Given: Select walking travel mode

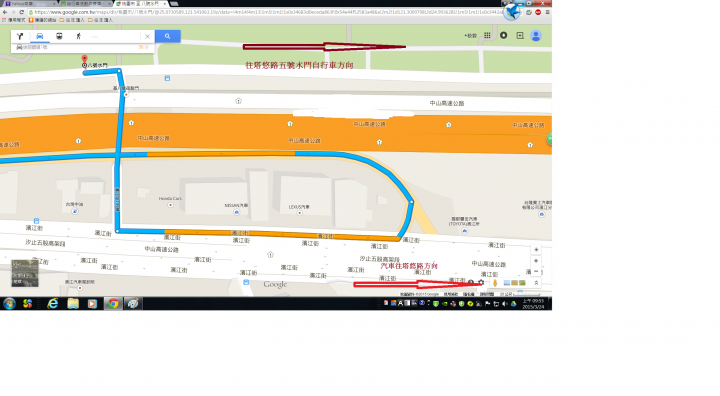Looking at the screenshot, I should click(79, 36).
